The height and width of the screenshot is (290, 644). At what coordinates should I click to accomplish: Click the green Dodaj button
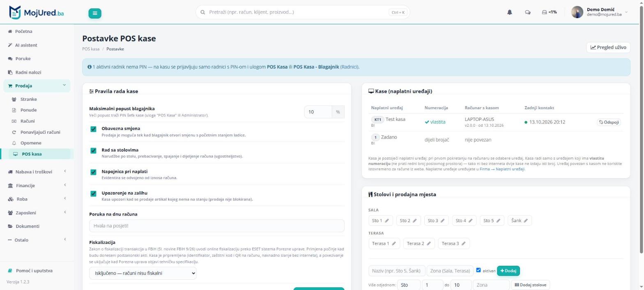[x=508, y=271]
